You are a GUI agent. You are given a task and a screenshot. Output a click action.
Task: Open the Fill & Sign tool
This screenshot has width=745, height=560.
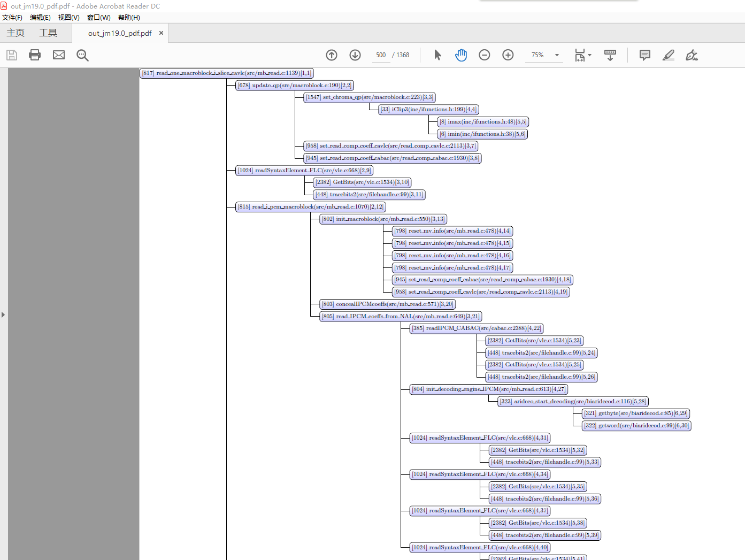pyautogui.click(x=691, y=55)
